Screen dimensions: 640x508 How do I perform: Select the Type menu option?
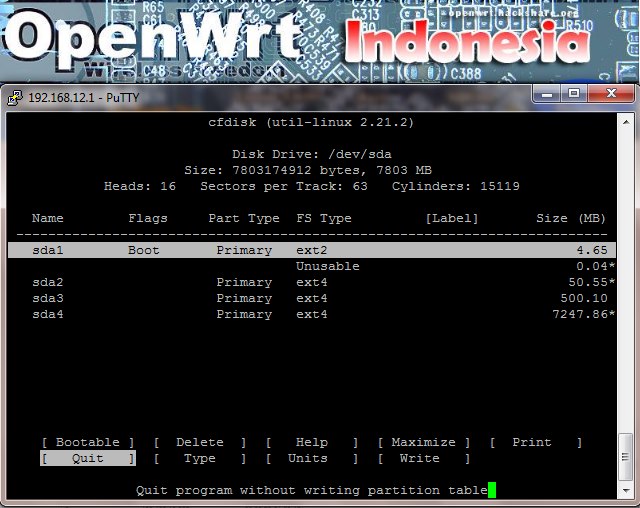[x=200, y=458]
